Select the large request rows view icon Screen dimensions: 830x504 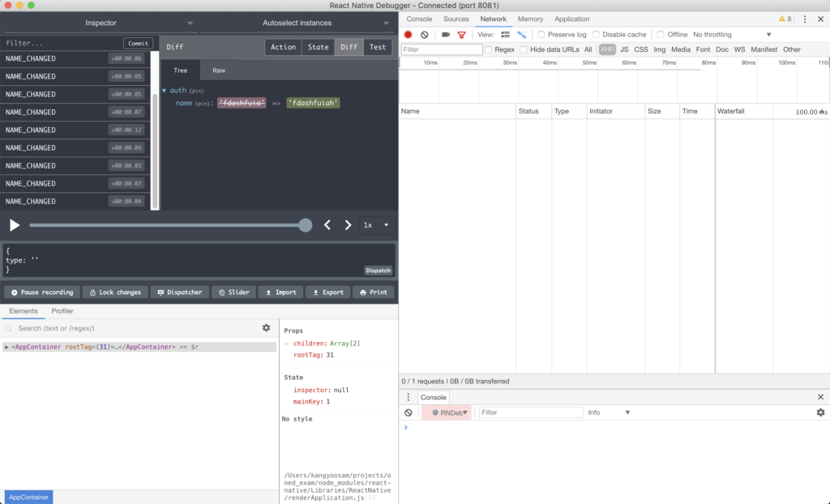(506, 34)
